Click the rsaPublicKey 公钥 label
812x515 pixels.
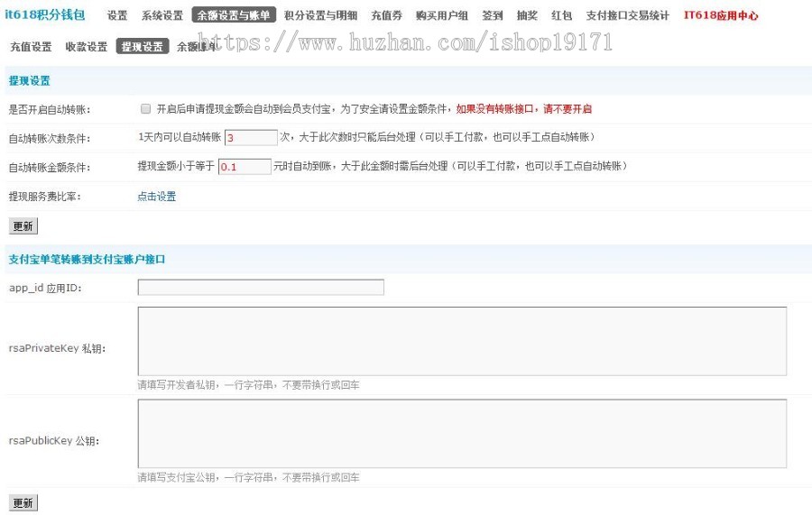click(x=54, y=440)
